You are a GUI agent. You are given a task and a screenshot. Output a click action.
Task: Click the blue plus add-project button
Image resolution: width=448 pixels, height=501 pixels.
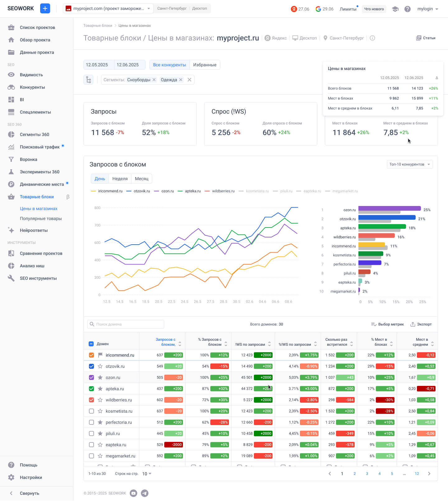45,8
